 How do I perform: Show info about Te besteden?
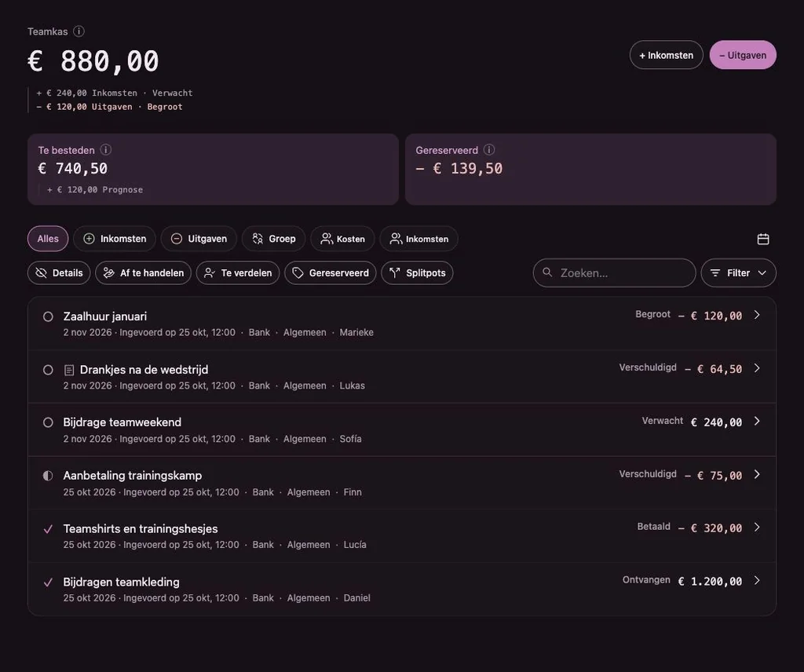(x=106, y=150)
